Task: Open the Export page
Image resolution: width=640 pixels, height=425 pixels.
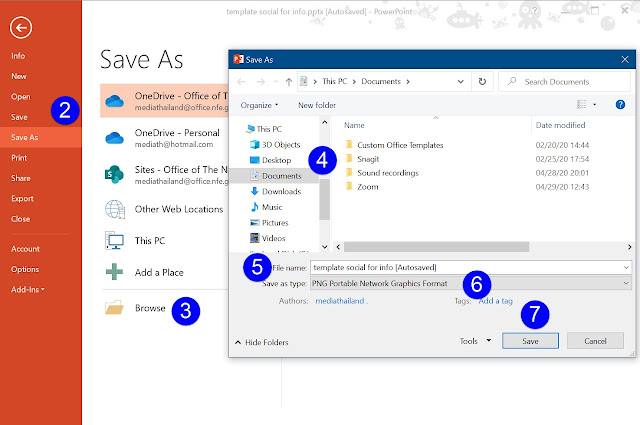Action: 22,198
